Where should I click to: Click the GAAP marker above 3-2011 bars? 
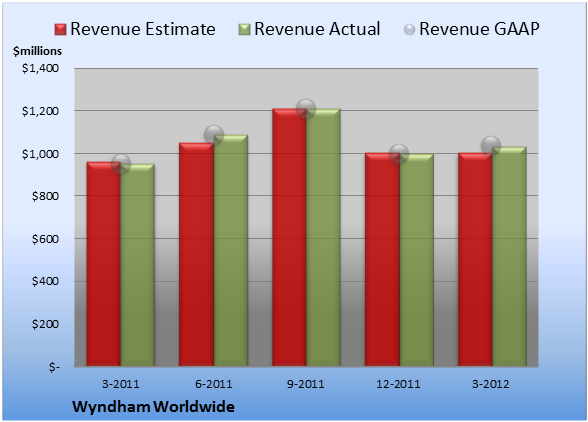(121, 164)
